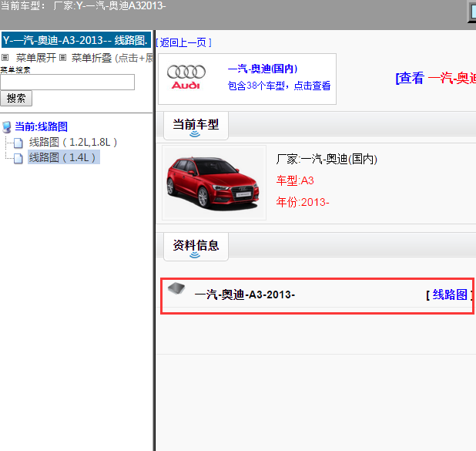Image resolution: width=476 pixels, height=451 pixels.
Task: Collapse all menus via 菜单折叠
Action: click(92, 58)
